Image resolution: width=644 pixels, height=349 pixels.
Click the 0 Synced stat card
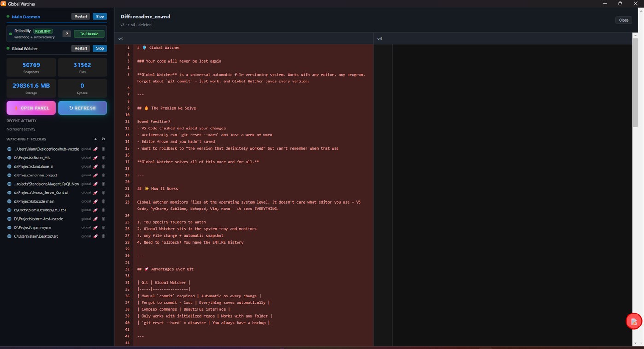pyautogui.click(x=83, y=88)
